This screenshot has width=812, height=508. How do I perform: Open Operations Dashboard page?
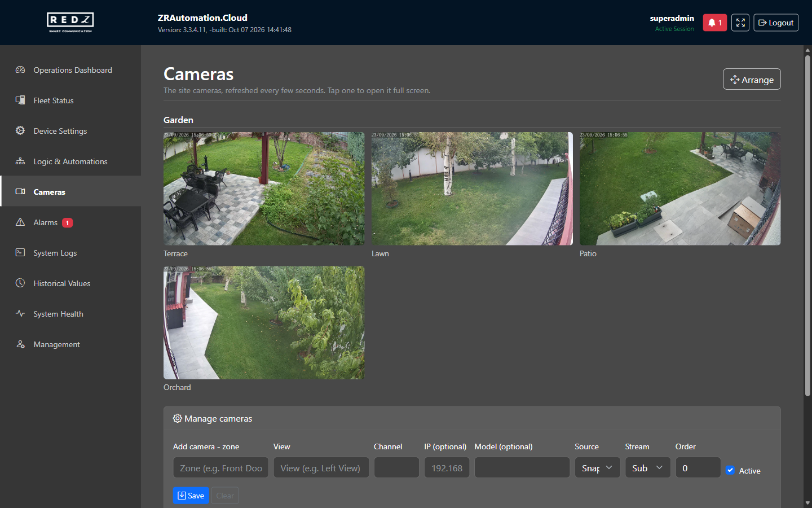[70, 70]
